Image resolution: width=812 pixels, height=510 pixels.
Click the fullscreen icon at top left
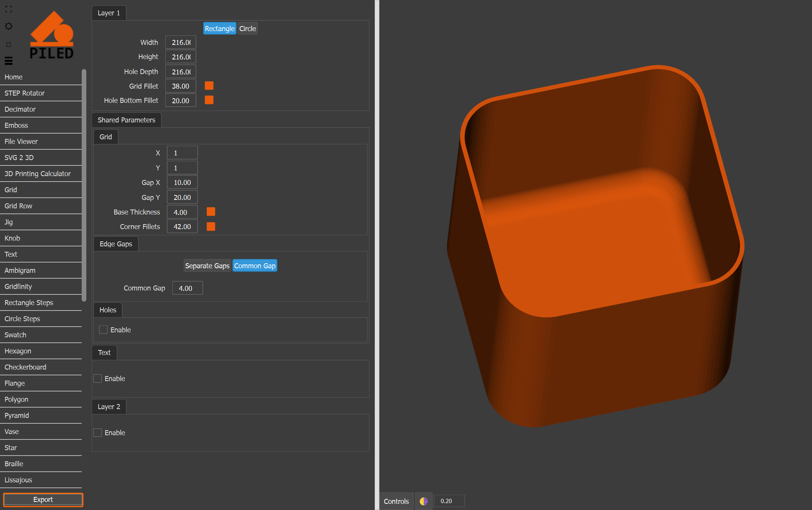pyautogui.click(x=8, y=9)
